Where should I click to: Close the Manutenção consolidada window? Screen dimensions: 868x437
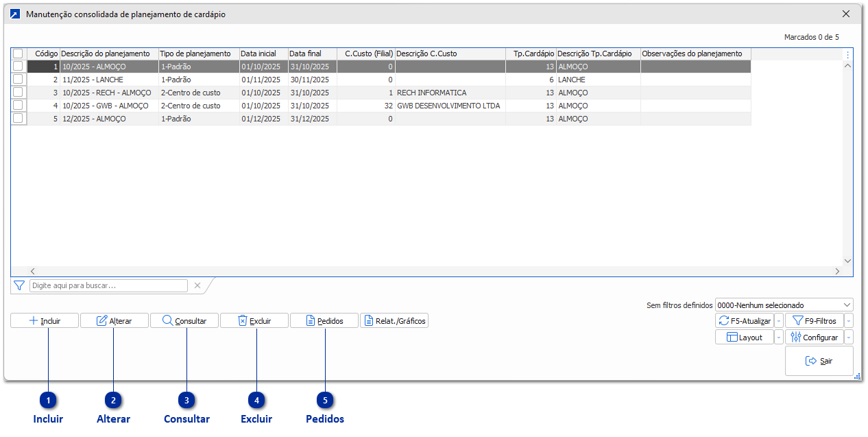click(x=845, y=14)
